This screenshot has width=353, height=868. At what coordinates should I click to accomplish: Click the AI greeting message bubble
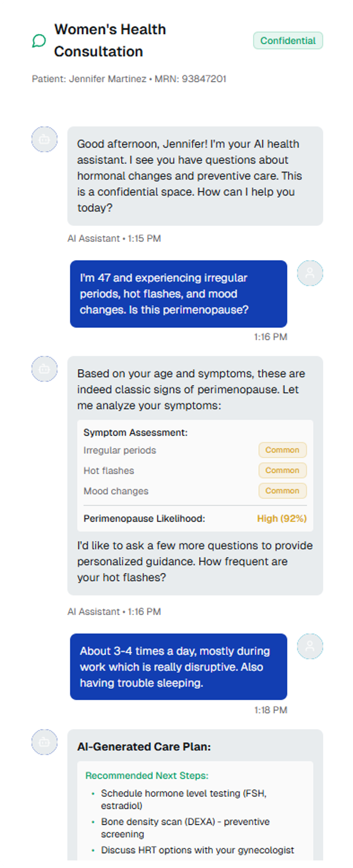pos(195,176)
